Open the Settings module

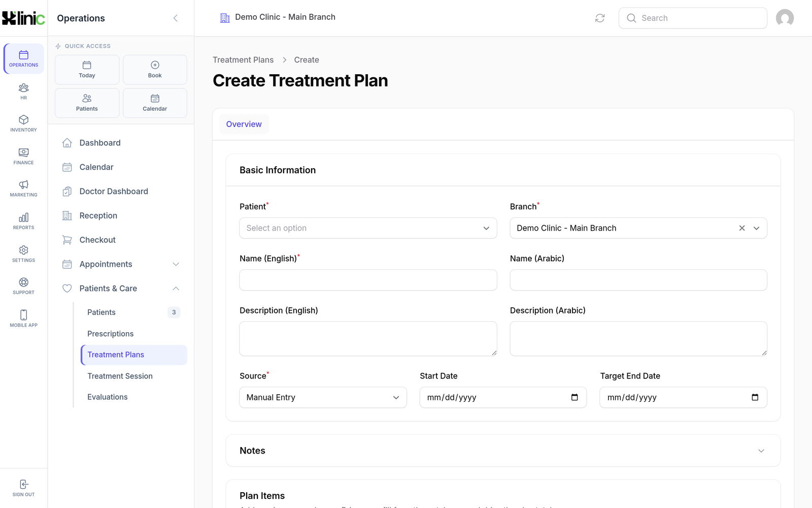[24, 253]
